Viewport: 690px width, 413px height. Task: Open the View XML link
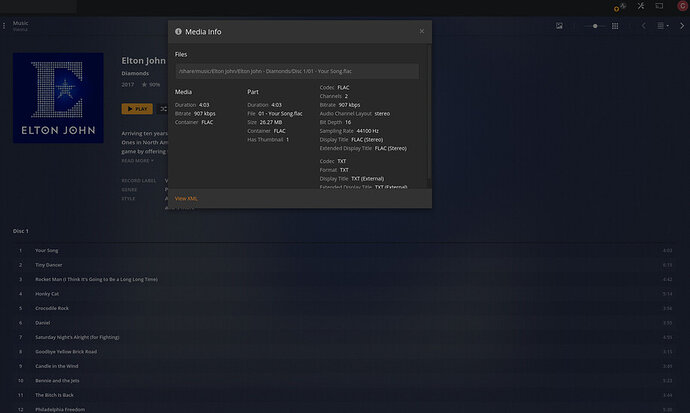click(x=186, y=198)
